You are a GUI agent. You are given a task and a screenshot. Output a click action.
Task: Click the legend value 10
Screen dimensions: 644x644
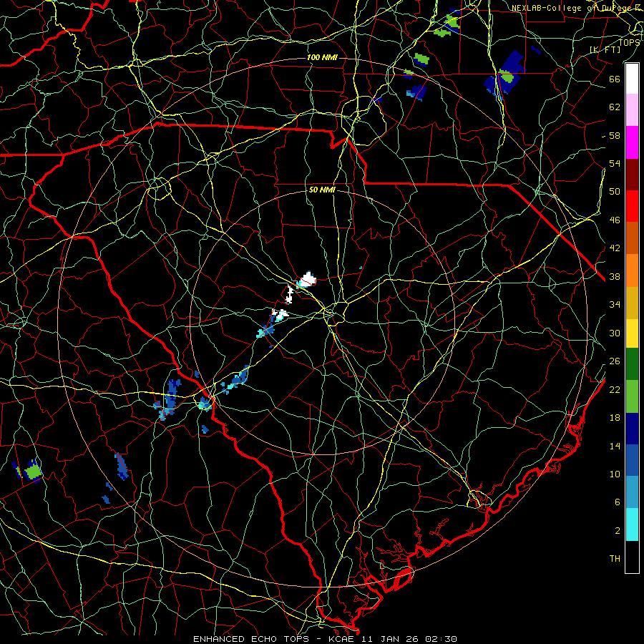[615, 474]
